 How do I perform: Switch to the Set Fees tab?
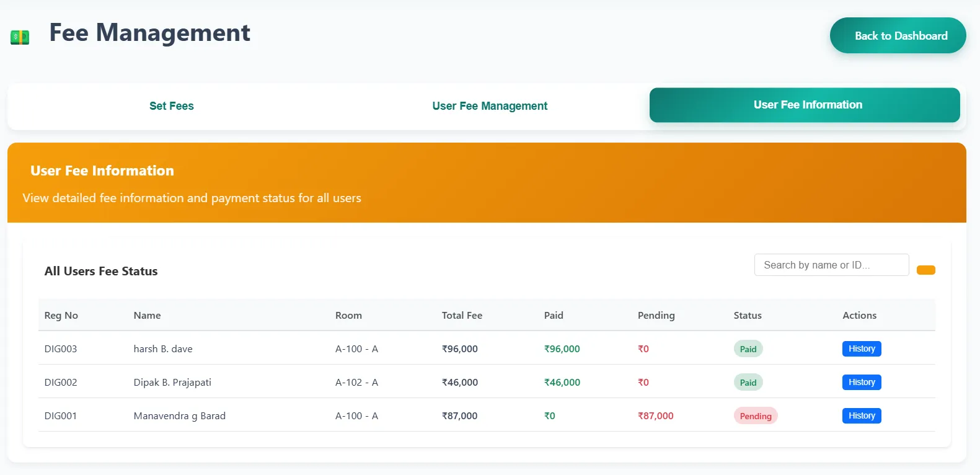coord(172,106)
